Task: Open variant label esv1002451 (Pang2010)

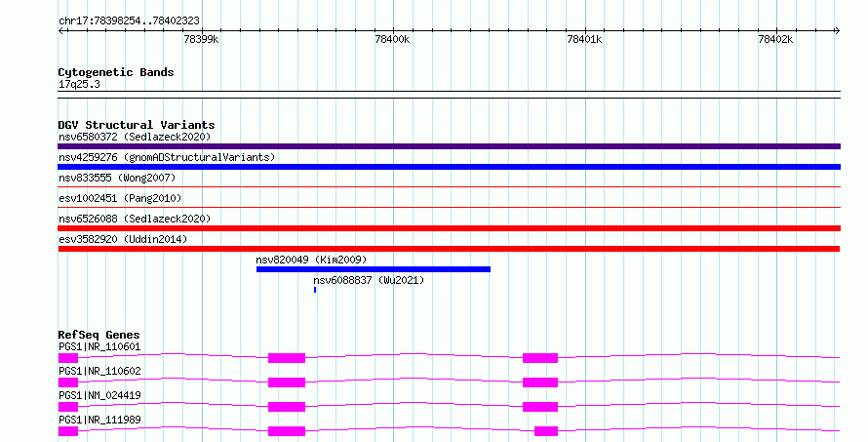Action: 120,198
